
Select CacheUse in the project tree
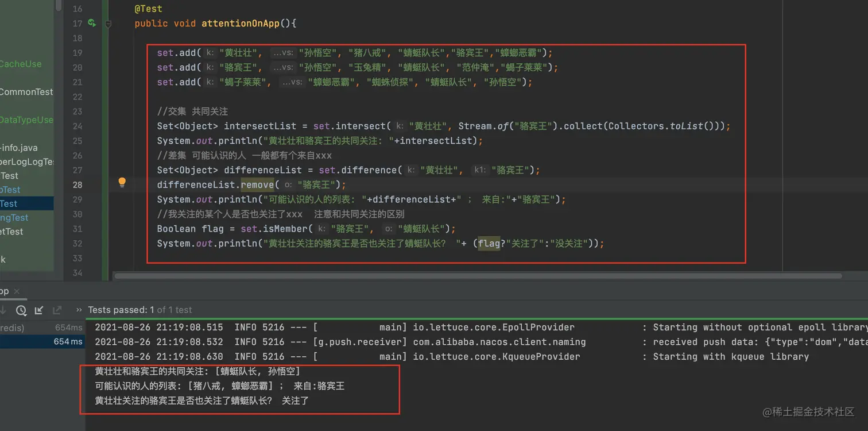tap(21, 64)
